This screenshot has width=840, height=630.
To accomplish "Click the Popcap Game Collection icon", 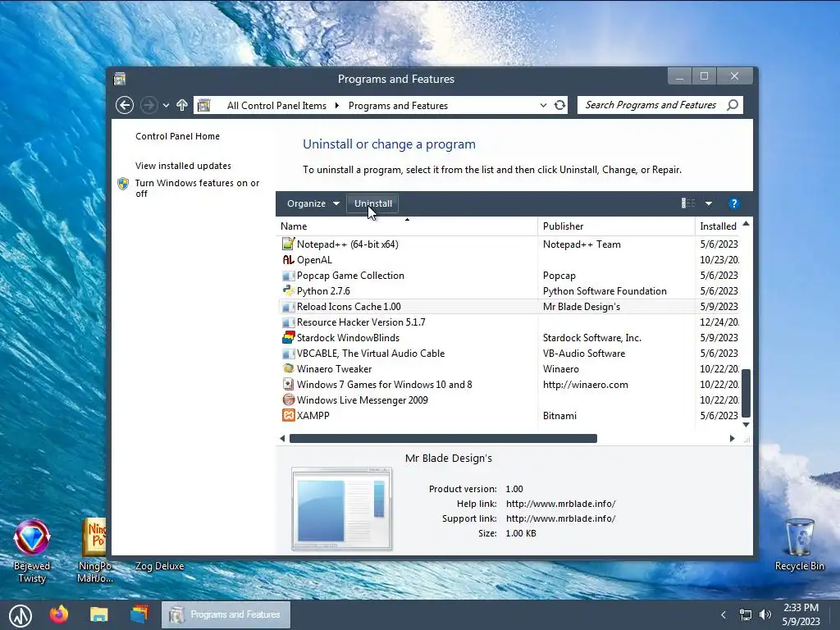I will point(288,276).
